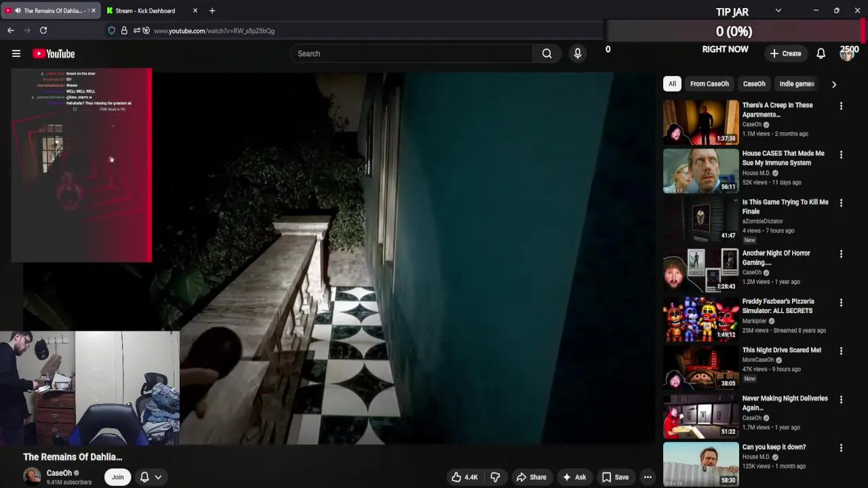Open Is This Game Trying thumbnail
The width and height of the screenshot is (868, 488).
pyautogui.click(x=701, y=220)
